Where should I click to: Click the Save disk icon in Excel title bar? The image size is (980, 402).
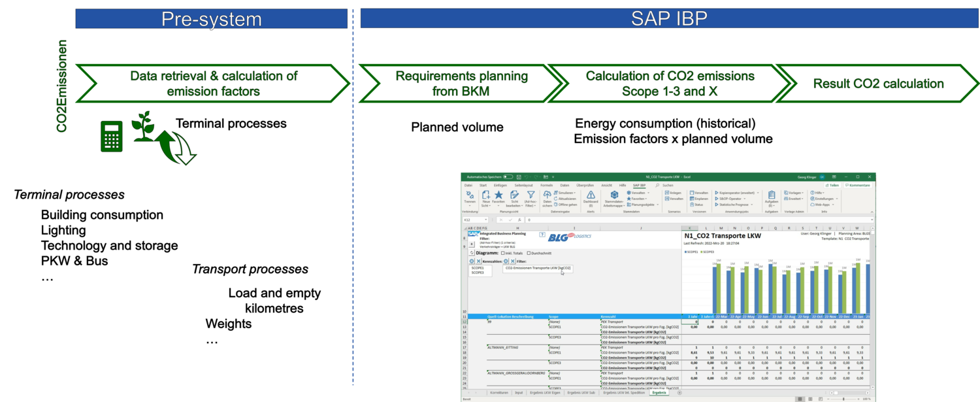[519, 176]
